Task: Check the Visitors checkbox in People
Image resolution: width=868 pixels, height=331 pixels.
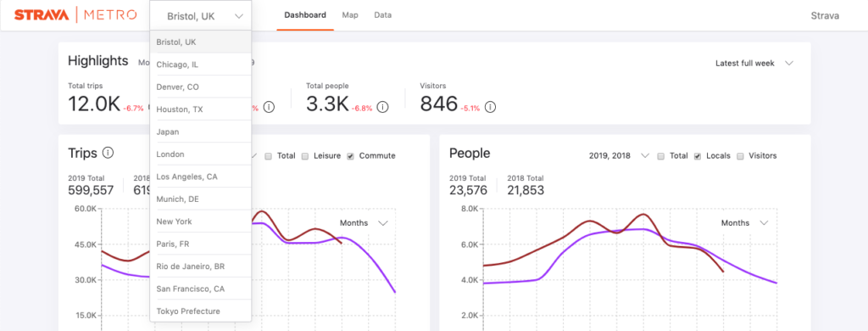Action: tap(740, 156)
